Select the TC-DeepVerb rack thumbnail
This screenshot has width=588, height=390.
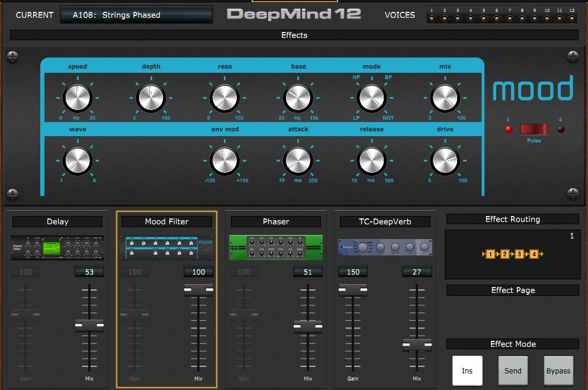(385, 247)
